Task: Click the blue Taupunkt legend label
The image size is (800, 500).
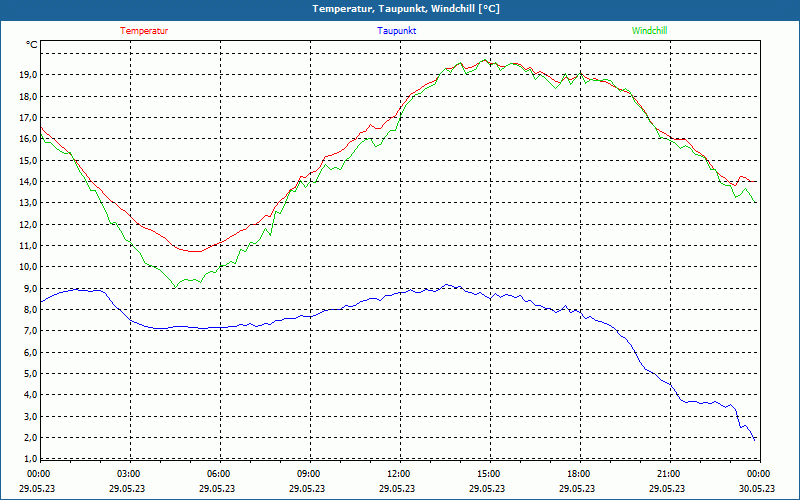Action: [x=397, y=31]
